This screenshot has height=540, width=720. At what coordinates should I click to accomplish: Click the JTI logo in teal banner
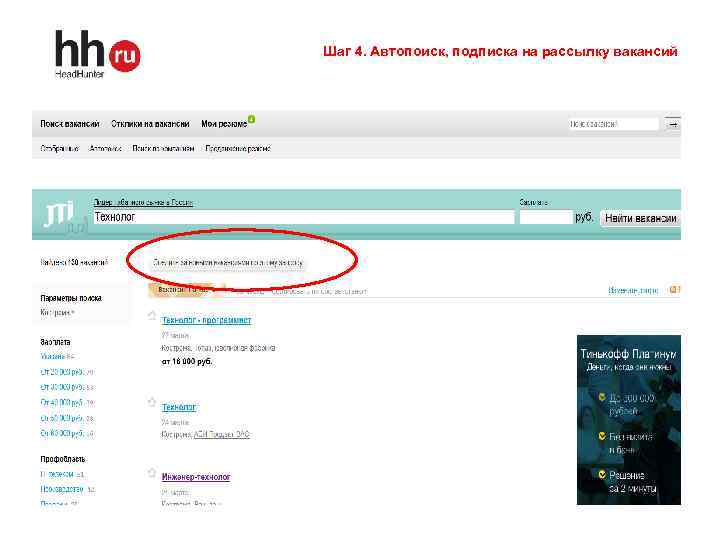(x=60, y=215)
